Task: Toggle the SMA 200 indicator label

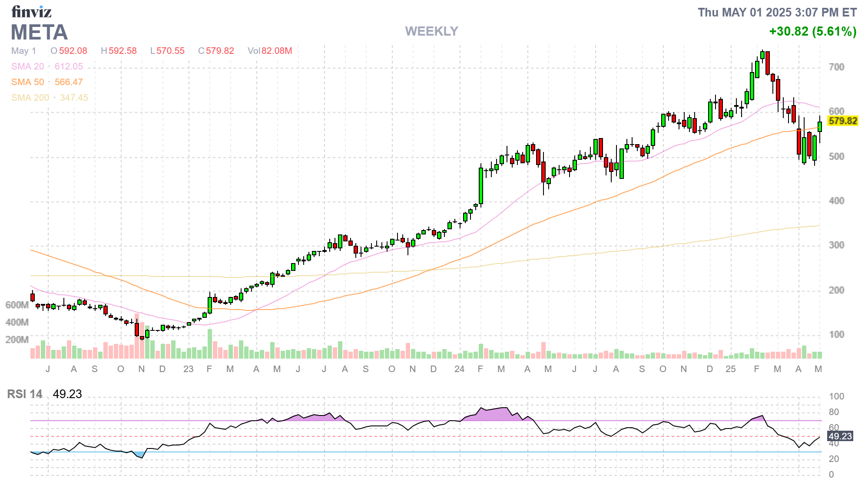Action: (x=30, y=97)
